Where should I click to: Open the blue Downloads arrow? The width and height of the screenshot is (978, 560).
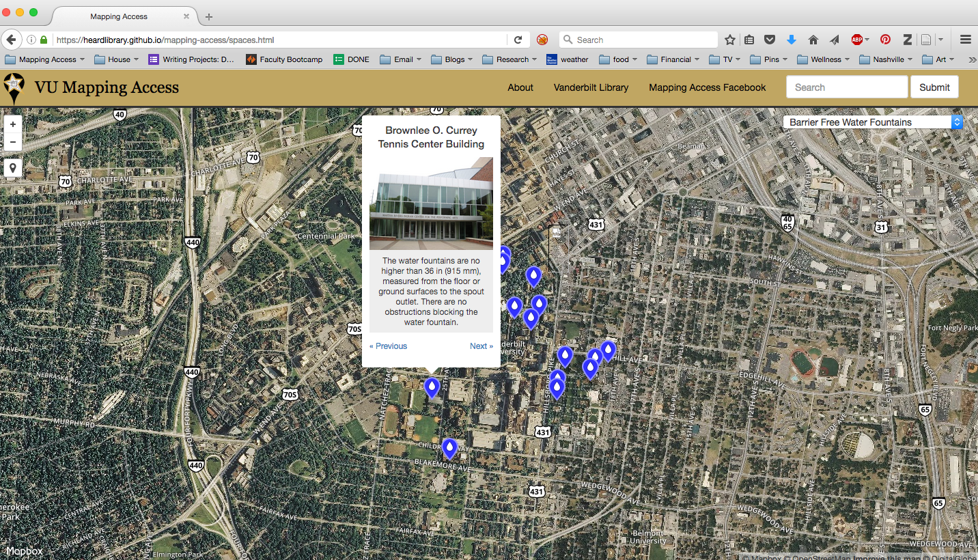coord(792,40)
